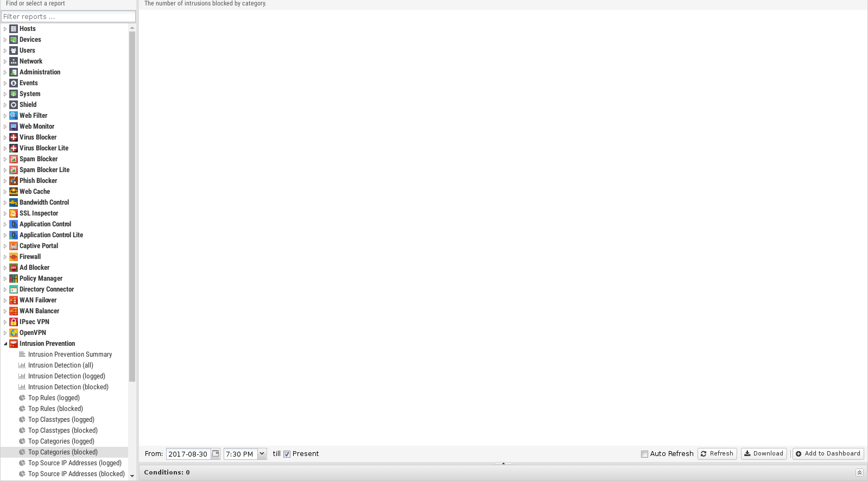
Task: Uncheck the Present checkbox
Action: pyautogui.click(x=287, y=454)
